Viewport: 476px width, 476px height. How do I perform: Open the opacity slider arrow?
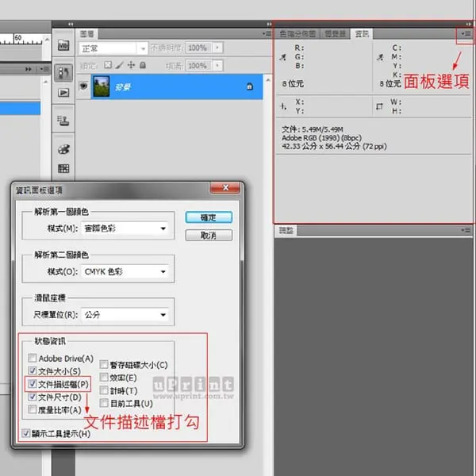point(217,48)
